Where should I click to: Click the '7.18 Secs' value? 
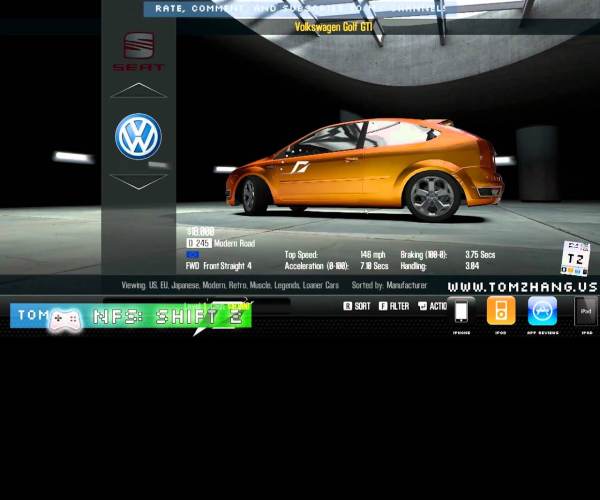click(x=374, y=266)
